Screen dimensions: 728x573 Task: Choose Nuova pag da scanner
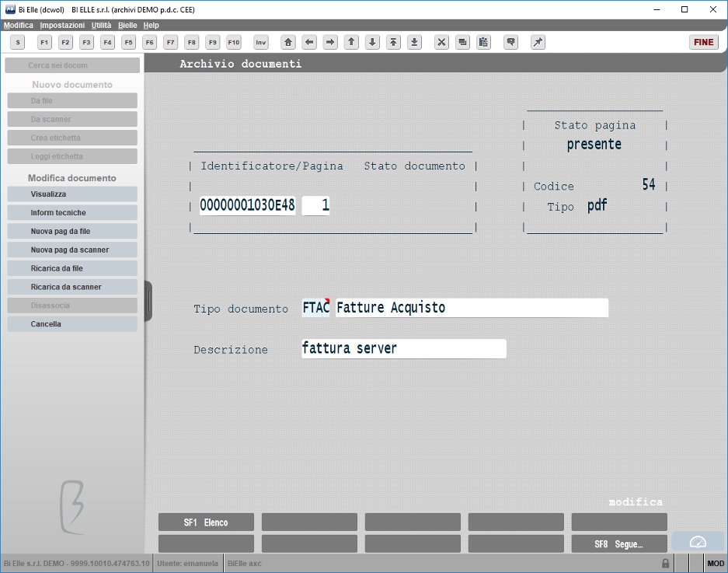click(x=72, y=250)
